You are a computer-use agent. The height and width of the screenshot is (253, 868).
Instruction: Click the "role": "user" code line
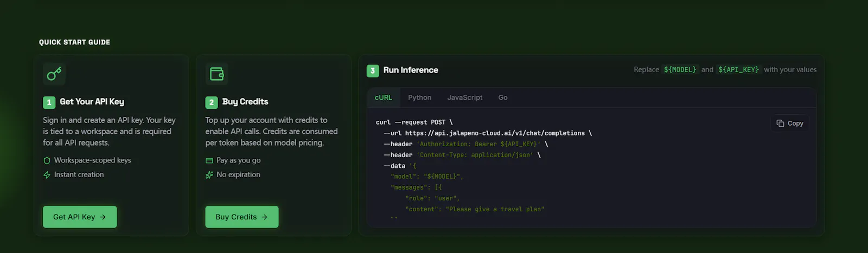pos(432,198)
